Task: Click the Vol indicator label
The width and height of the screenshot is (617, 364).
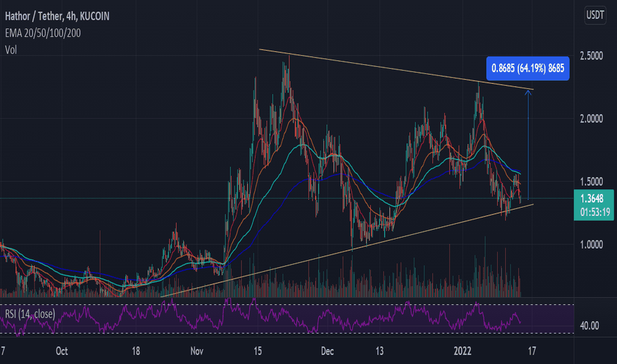Action: point(11,50)
